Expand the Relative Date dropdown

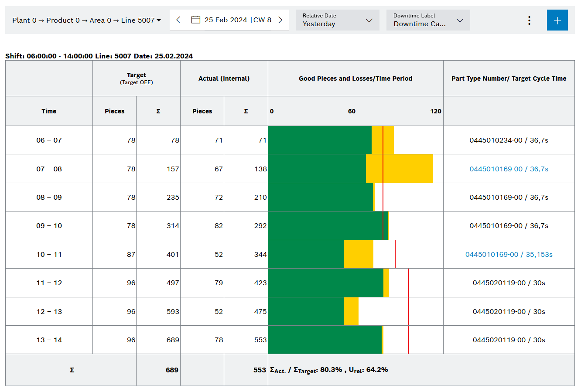pyautogui.click(x=337, y=20)
